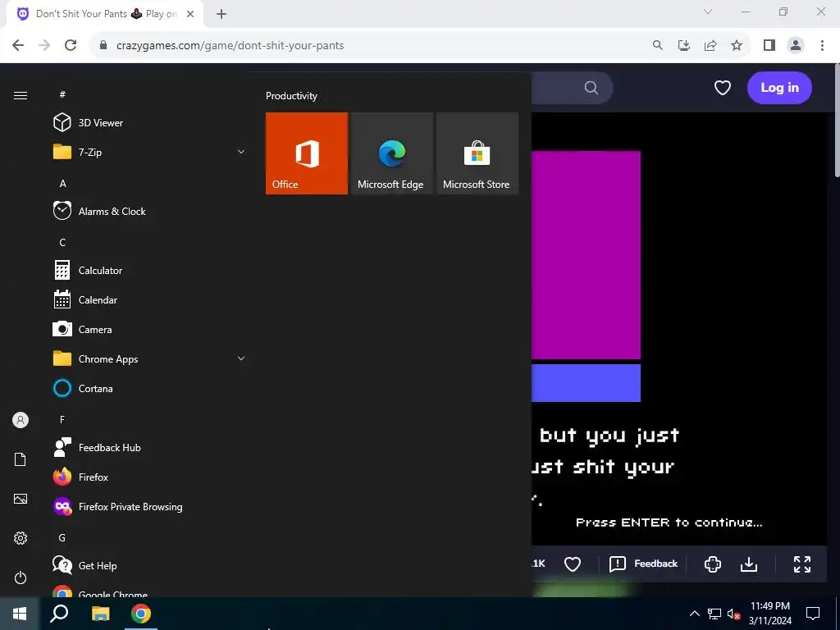
Task: Click the muted volume tray icon
Action: (733, 614)
